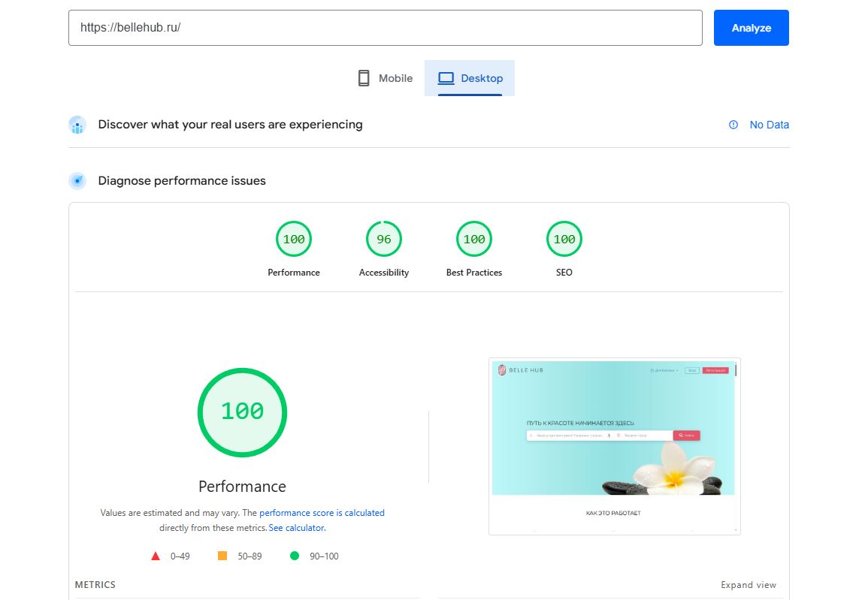Expand view of the metrics

pos(748,585)
